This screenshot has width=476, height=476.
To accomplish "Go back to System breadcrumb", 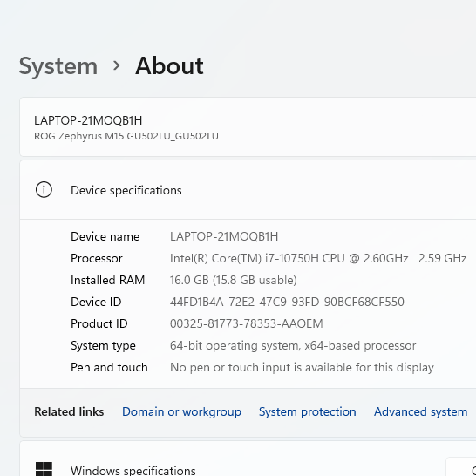I will coord(58,66).
